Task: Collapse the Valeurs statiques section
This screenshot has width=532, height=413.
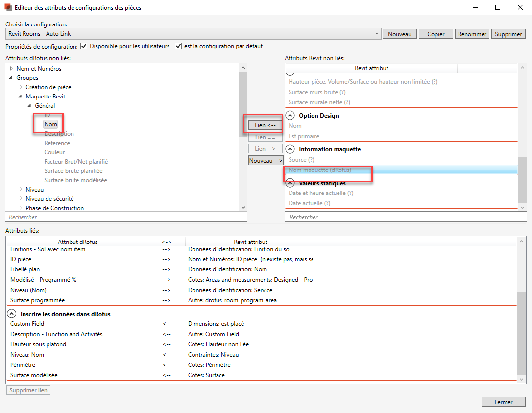Action: [290, 183]
